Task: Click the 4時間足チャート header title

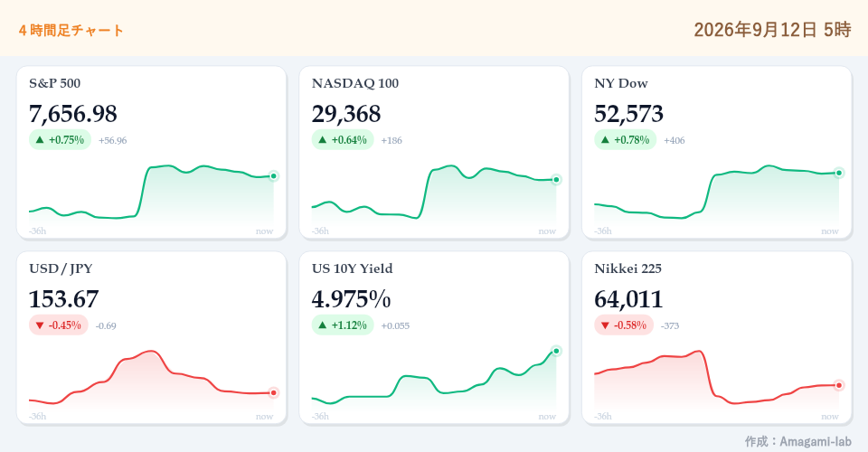Action: [x=71, y=31]
